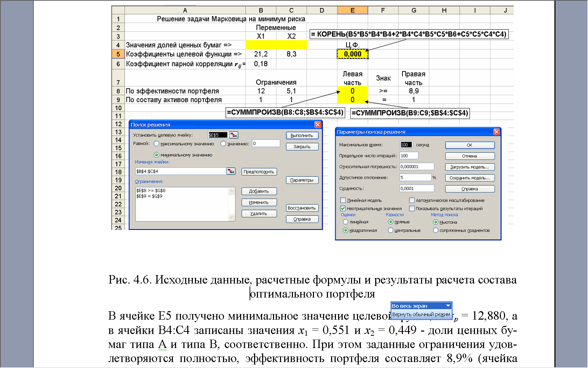Click the range picker icon next to $E$5 field

tap(233, 135)
